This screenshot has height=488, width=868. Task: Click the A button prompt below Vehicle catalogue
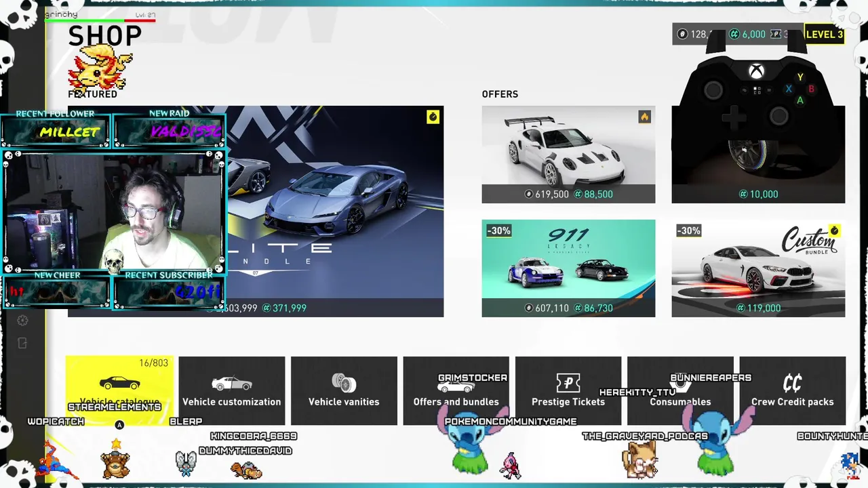(x=119, y=425)
